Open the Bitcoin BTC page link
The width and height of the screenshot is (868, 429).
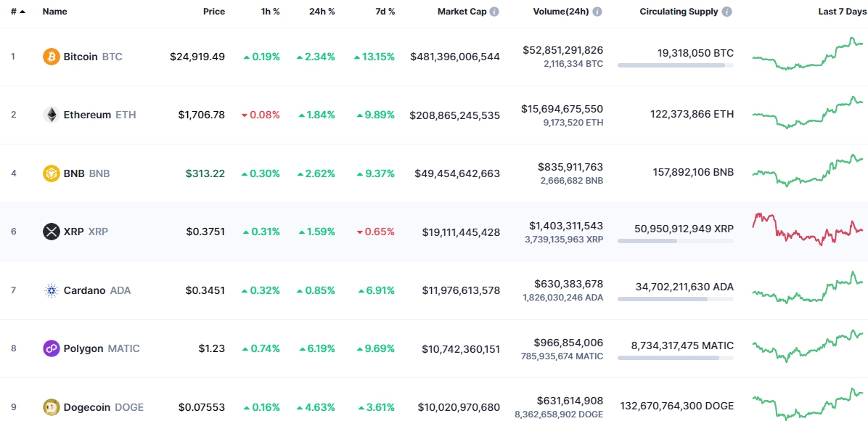point(93,57)
